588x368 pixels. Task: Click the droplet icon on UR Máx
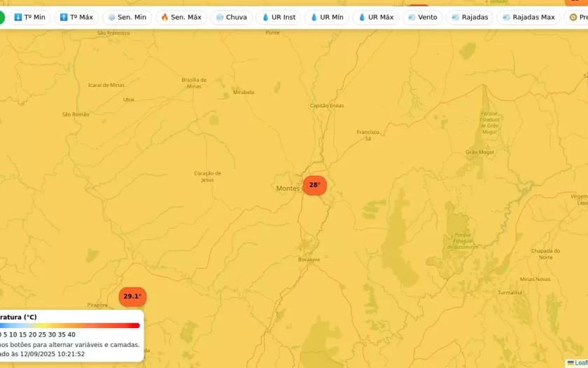pyautogui.click(x=363, y=17)
